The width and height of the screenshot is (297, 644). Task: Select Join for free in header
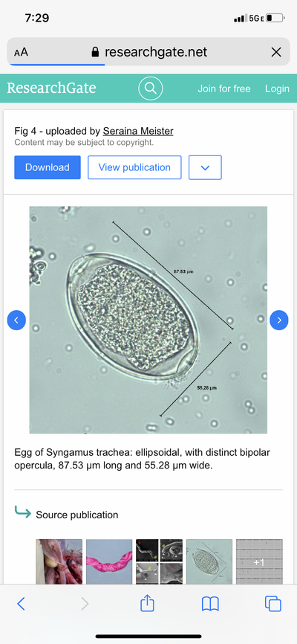pyautogui.click(x=224, y=88)
